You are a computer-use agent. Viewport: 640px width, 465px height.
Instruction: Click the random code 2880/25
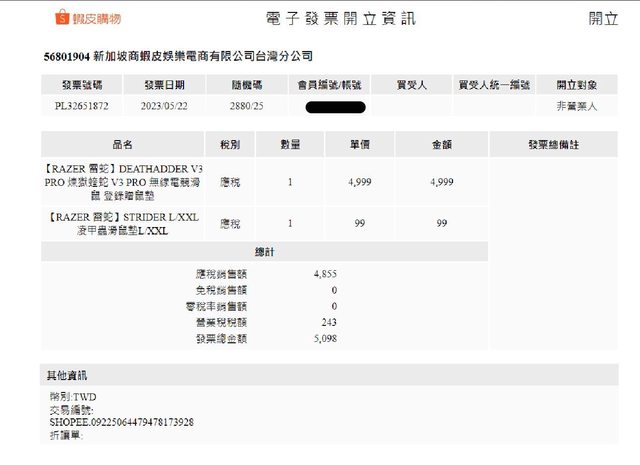coord(246,105)
